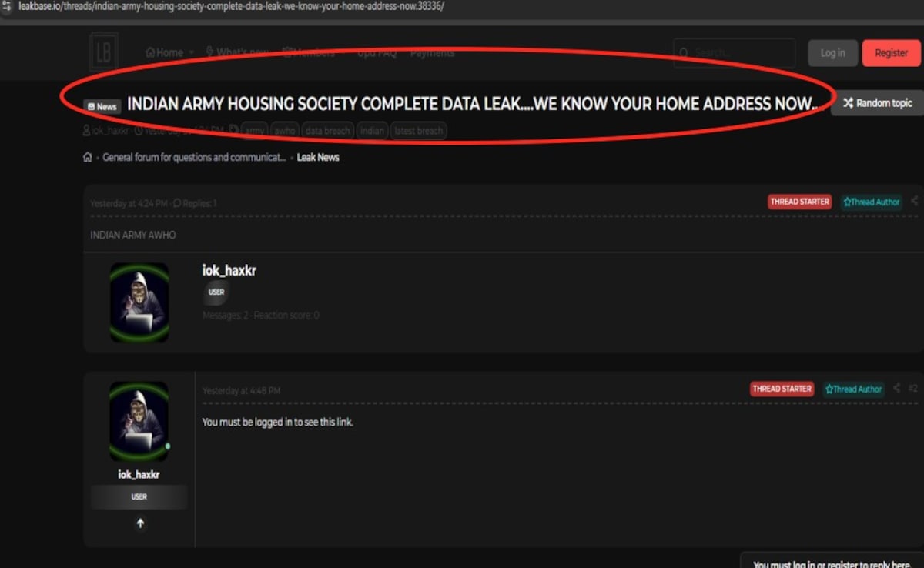The image size is (924, 568).
Task: Click the search magnifier icon
Action: point(684,53)
